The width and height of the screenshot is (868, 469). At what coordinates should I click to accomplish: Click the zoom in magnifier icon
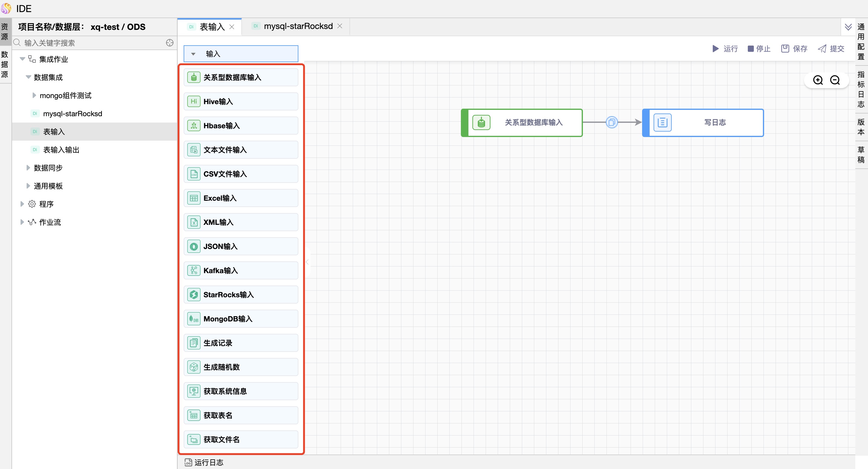[x=818, y=80]
